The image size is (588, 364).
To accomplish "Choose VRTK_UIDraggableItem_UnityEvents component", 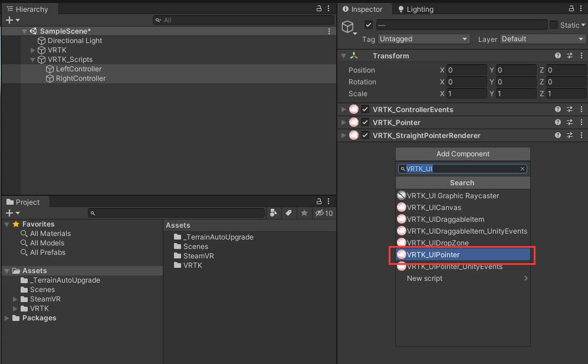I will pyautogui.click(x=463, y=231).
